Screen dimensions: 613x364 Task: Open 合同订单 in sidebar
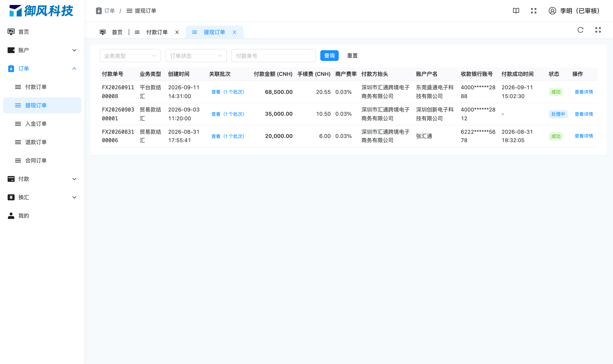coord(42,161)
